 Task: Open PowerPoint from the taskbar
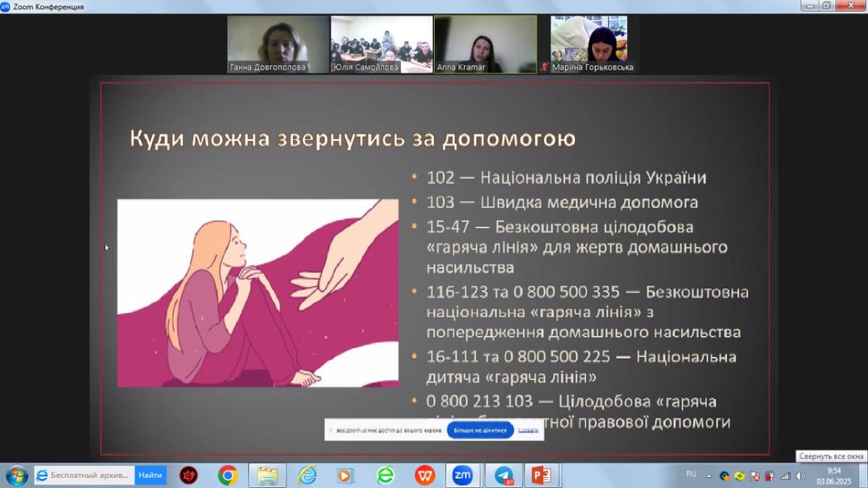coord(542,475)
